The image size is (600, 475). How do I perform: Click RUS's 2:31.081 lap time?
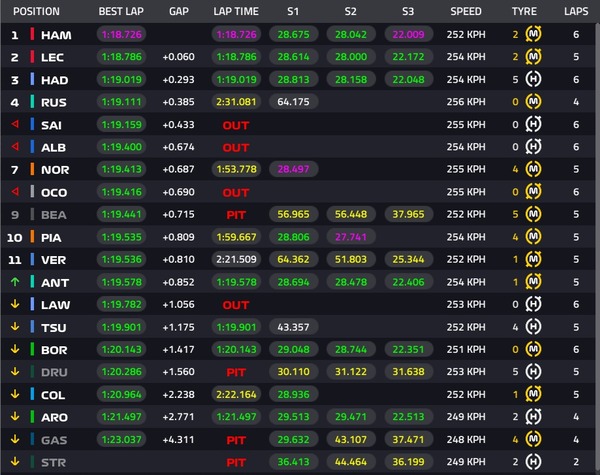[236, 102]
